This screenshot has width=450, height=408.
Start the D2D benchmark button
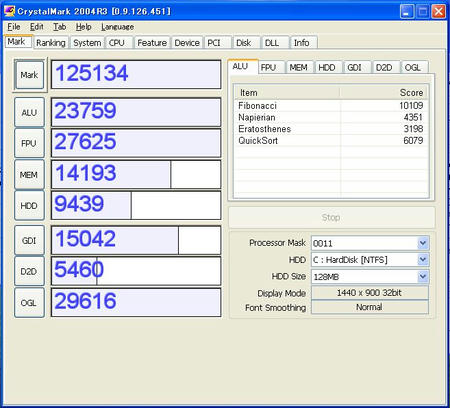[x=29, y=271]
